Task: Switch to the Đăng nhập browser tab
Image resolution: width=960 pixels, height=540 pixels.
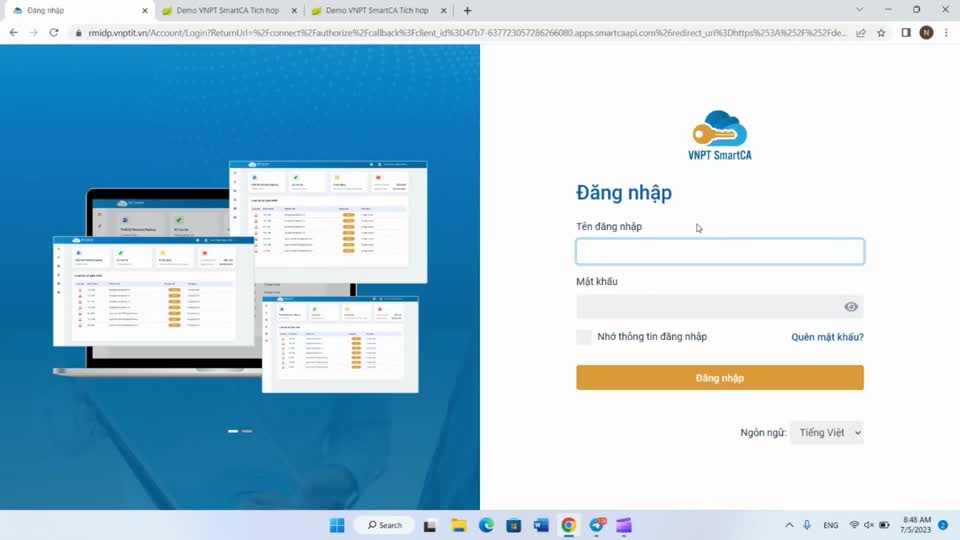Action: tap(77, 10)
